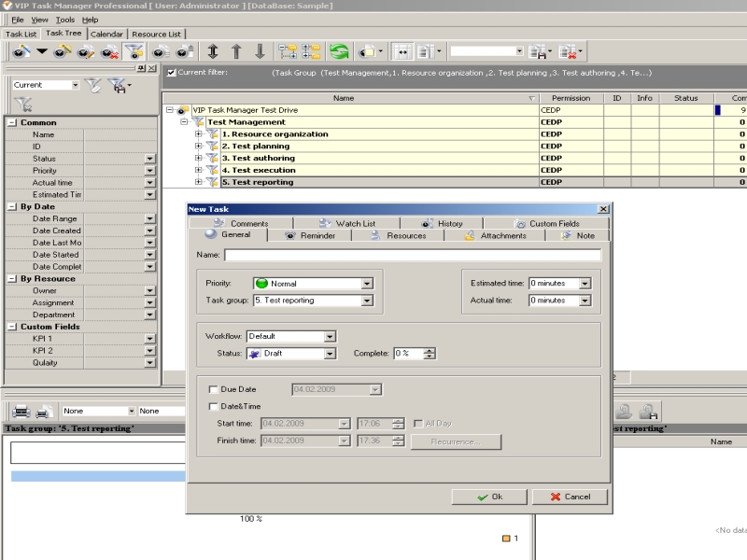
Task: Enable the Due Date checkbox
Action: coord(214,389)
